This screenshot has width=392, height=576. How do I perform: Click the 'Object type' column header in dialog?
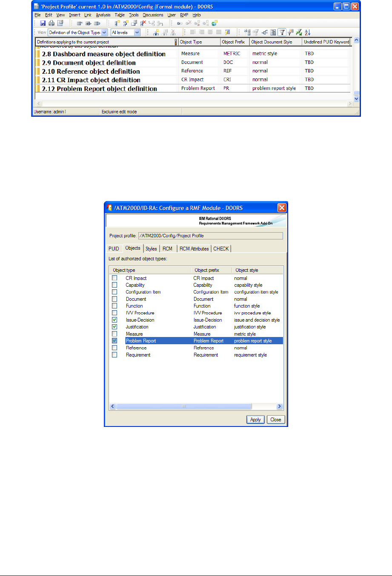pos(150,270)
